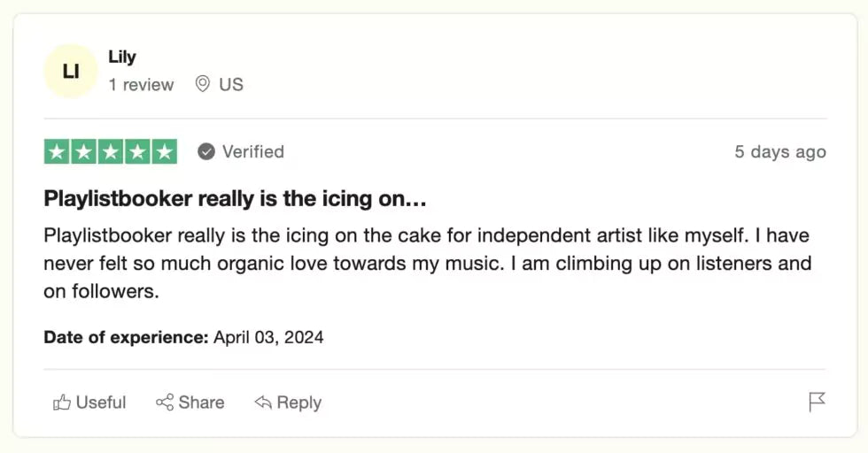Click the review body paragraph text
This screenshot has height=453, width=868.
pyautogui.click(x=427, y=264)
